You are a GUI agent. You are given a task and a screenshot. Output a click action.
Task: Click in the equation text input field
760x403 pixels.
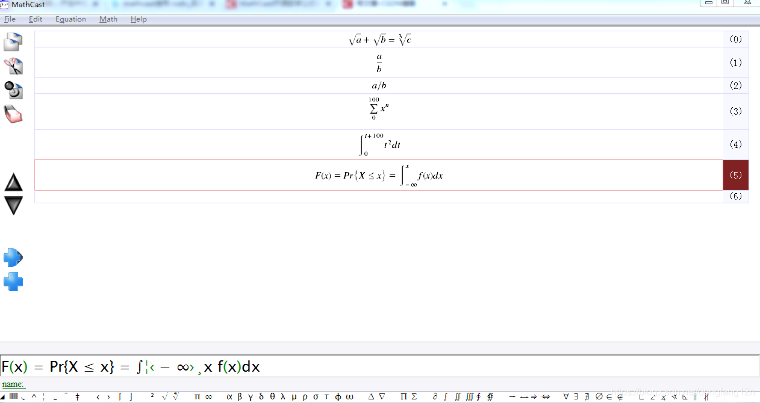(380, 366)
